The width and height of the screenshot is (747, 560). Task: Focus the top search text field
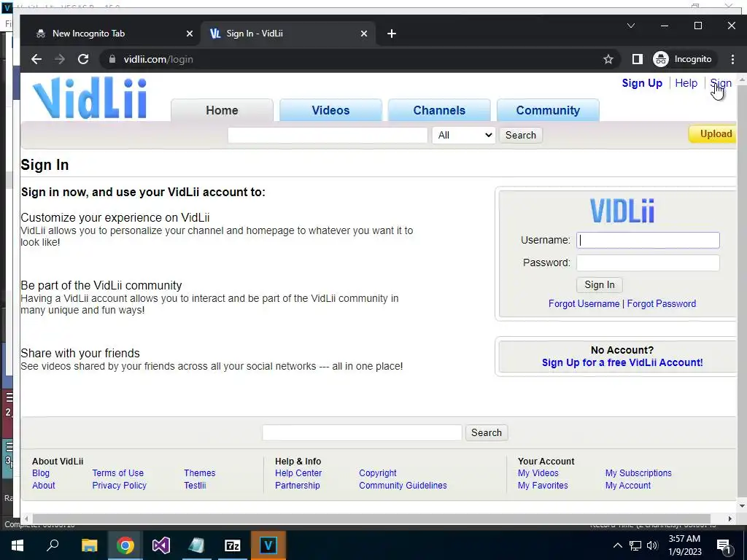pos(328,135)
